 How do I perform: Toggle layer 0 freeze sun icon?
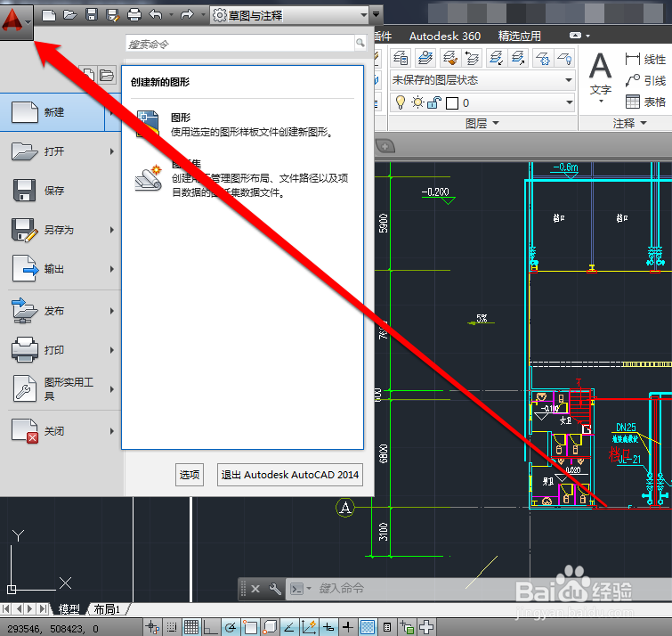pyautogui.click(x=417, y=103)
